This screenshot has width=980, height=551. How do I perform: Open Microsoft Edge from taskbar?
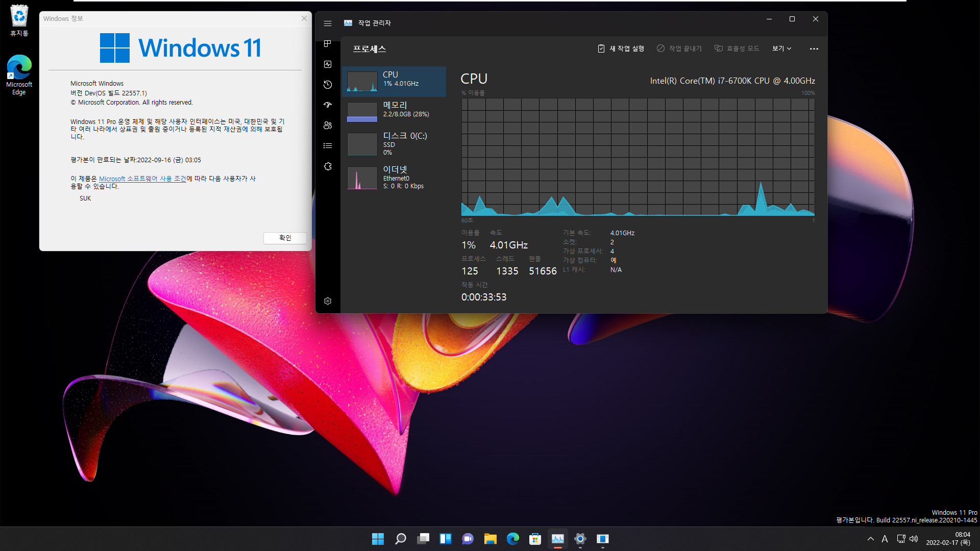point(513,539)
